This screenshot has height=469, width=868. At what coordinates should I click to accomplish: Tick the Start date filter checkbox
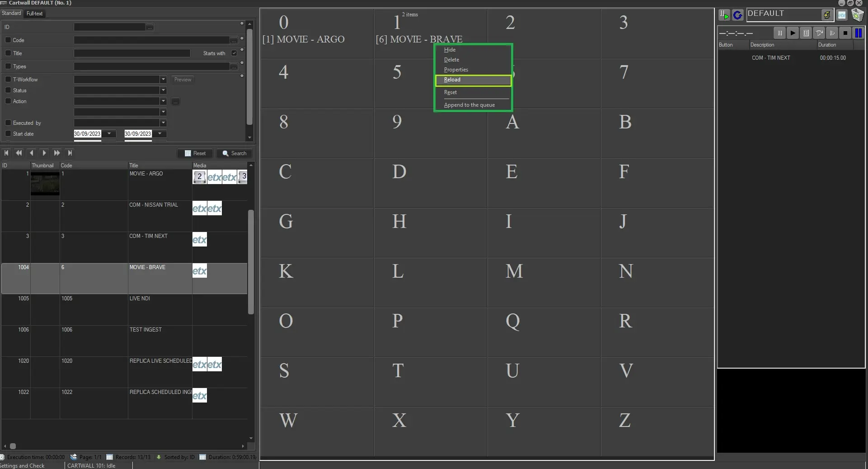pyautogui.click(x=8, y=134)
